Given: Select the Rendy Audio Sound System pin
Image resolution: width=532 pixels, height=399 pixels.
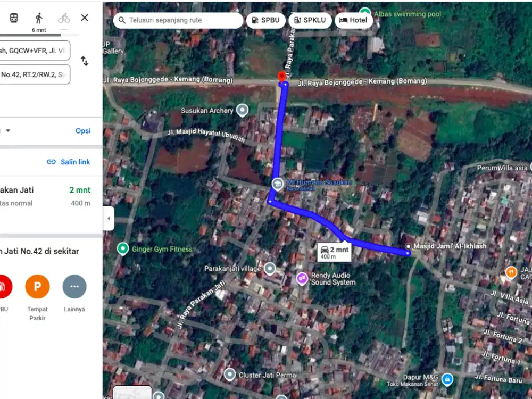Looking at the screenshot, I should tap(302, 278).
